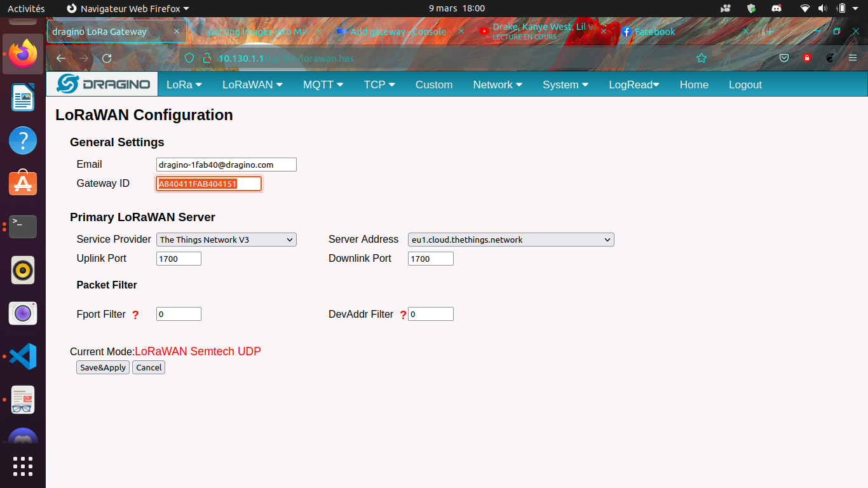Expand the MQTT menu
Image resolution: width=868 pixels, height=488 pixels.
[323, 85]
